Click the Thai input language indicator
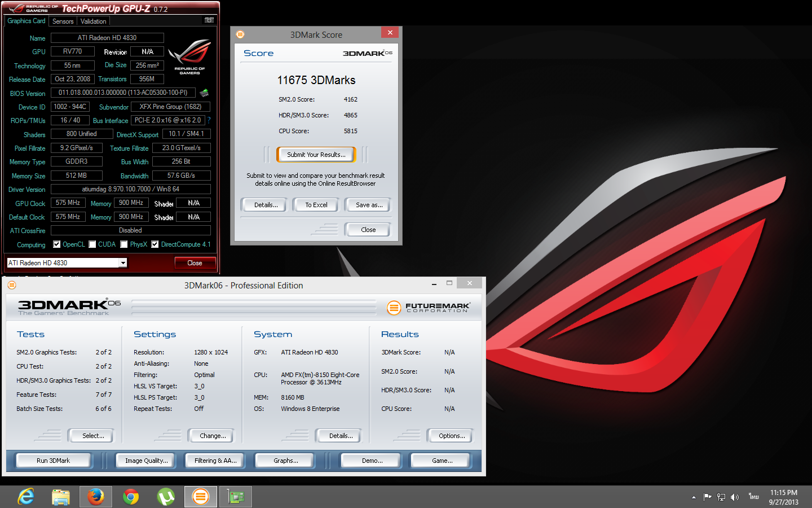 click(754, 497)
